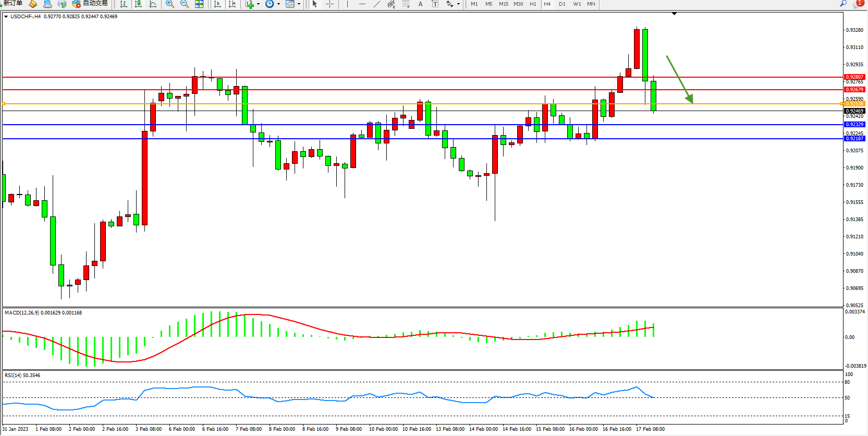The height and width of the screenshot is (436, 868).
Task: Click the Zoom Out magnifier icon
Action: 184,4
